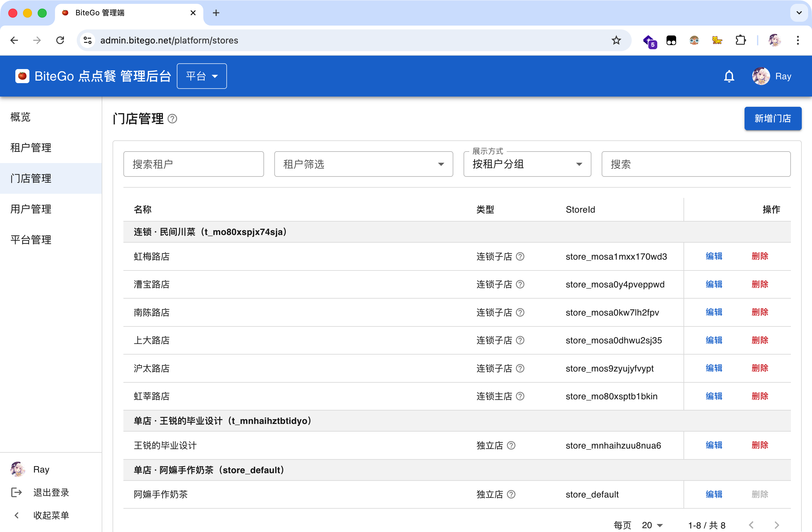
Task: Open 平台管理 in the sidebar
Action: tap(51, 239)
